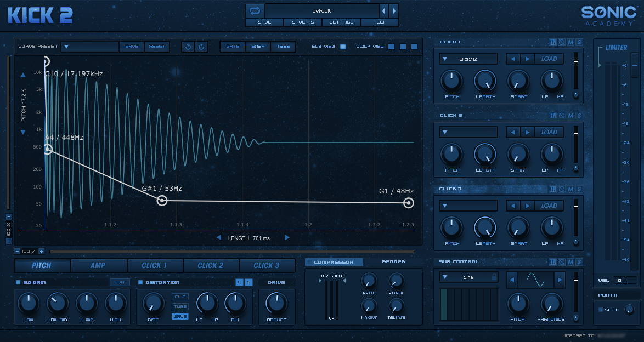Select next sub waveform arrow
Screen dimensions: 644x342
click(560, 280)
